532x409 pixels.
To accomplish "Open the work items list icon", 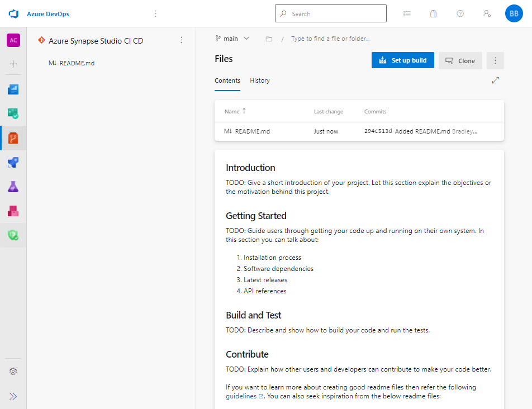I will pos(407,13).
